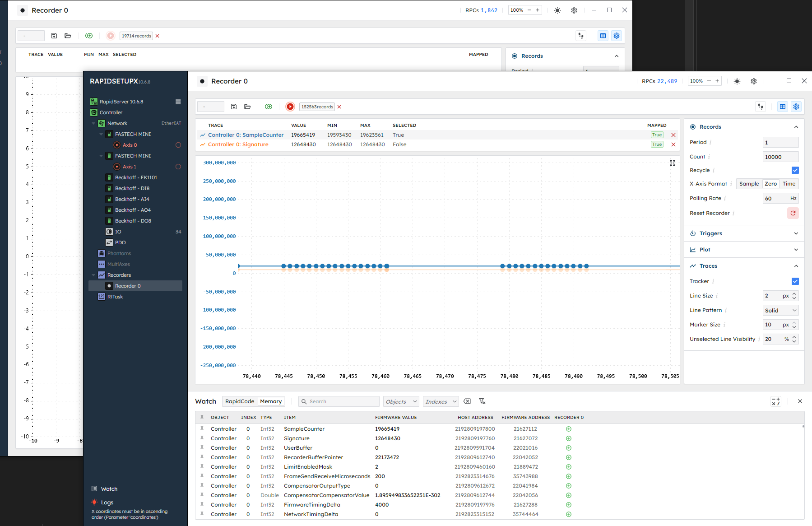Viewport: 812px width, 526px height.
Task: Click the red record button in recorder toolbar
Action: (x=290, y=107)
